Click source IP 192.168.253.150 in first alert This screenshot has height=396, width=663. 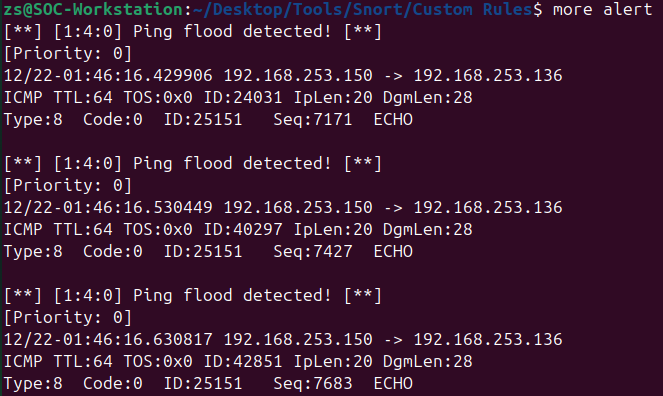298,76
